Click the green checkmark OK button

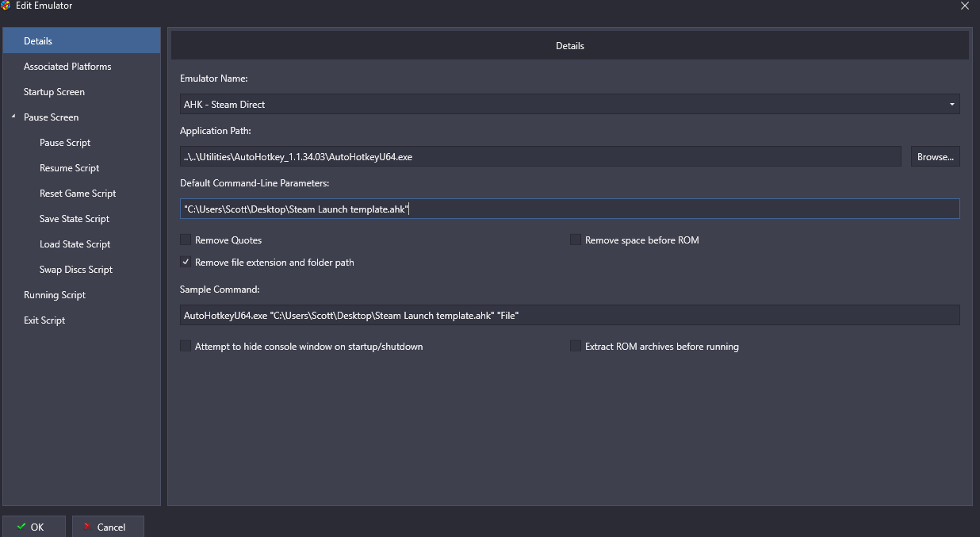(33, 527)
